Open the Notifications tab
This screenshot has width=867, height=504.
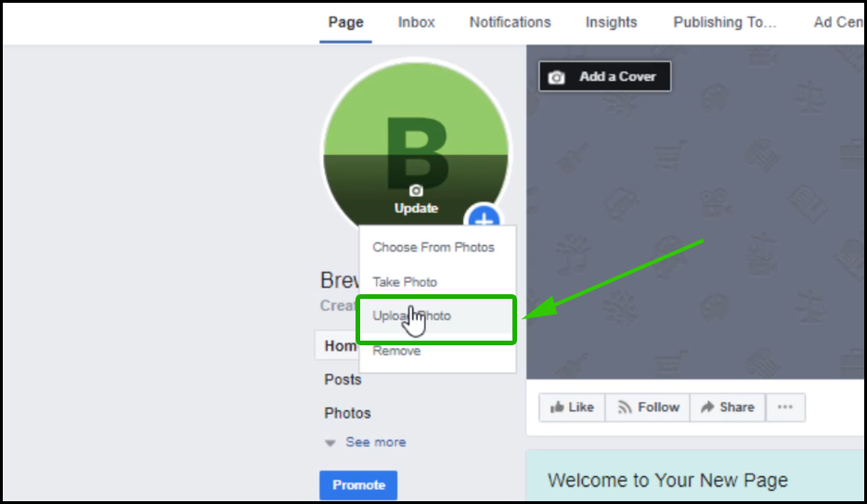click(511, 22)
